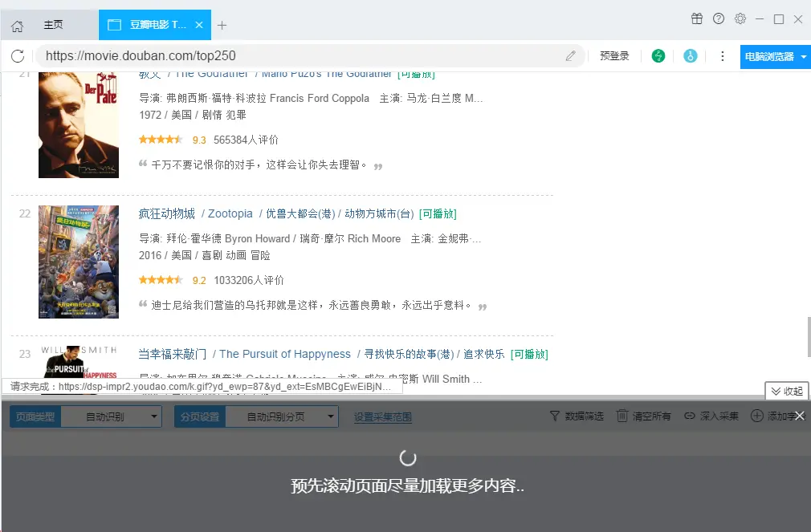Switch to the 主页 tab
This screenshot has height=532, width=811.
53,25
